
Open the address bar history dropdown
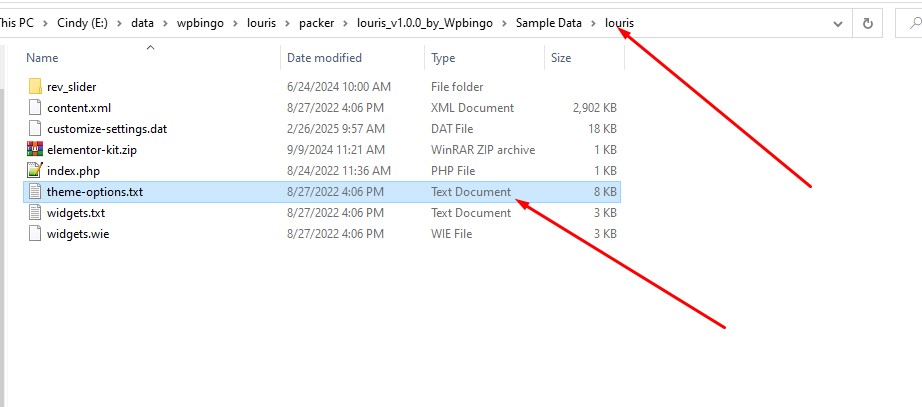tap(838, 23)
